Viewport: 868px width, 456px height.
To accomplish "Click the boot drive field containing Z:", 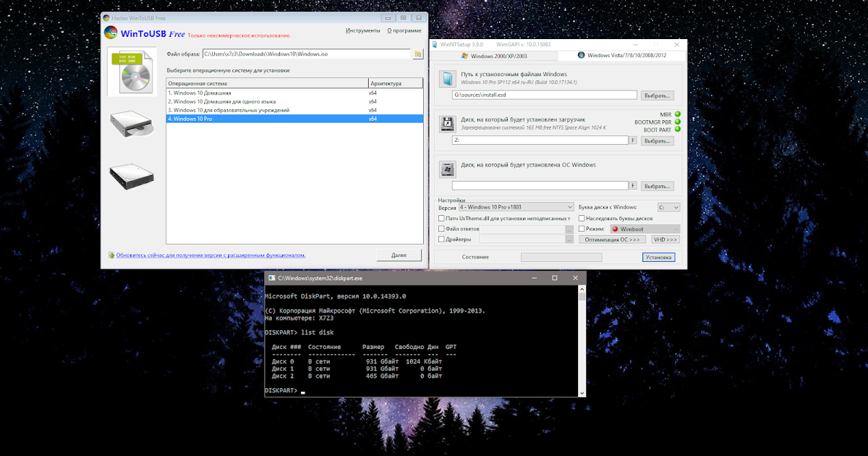I will coord(540,140).
